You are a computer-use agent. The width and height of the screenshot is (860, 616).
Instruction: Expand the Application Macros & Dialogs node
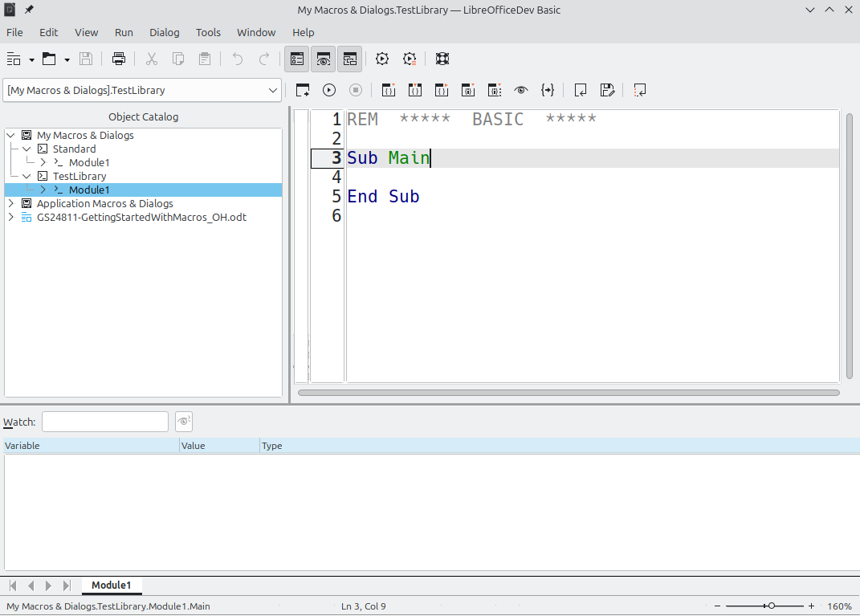(10, 203)
